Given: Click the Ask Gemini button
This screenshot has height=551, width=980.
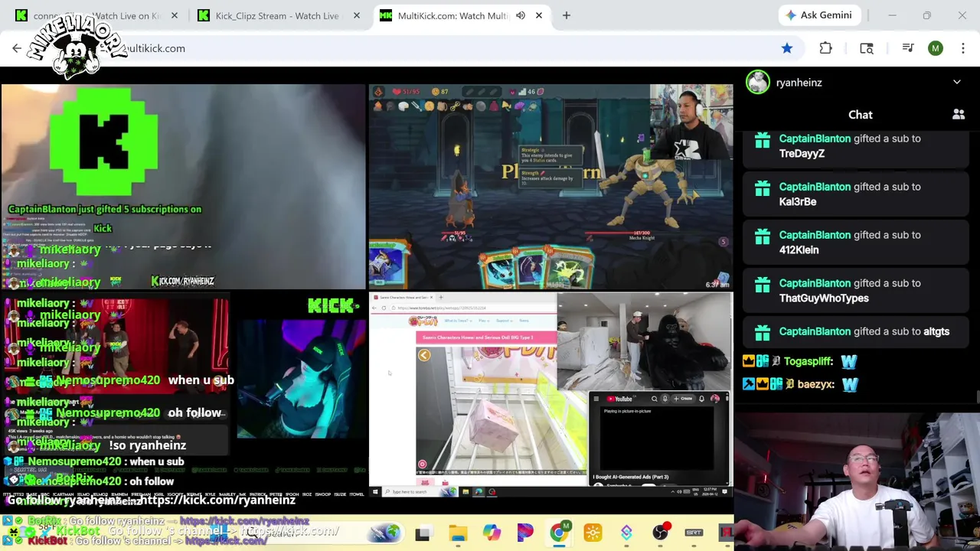Looking at the screenshot, I should click(818, 15).
